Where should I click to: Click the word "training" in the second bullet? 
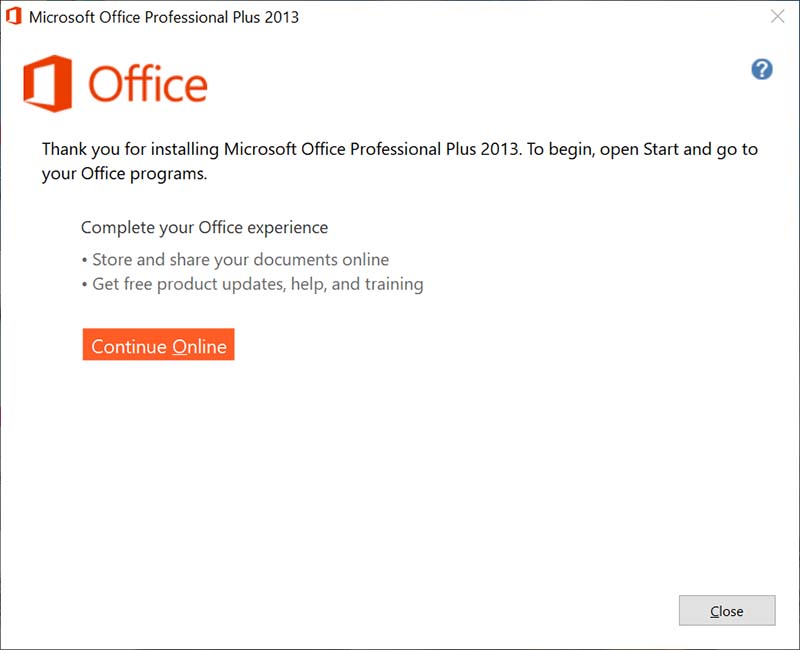393,284
